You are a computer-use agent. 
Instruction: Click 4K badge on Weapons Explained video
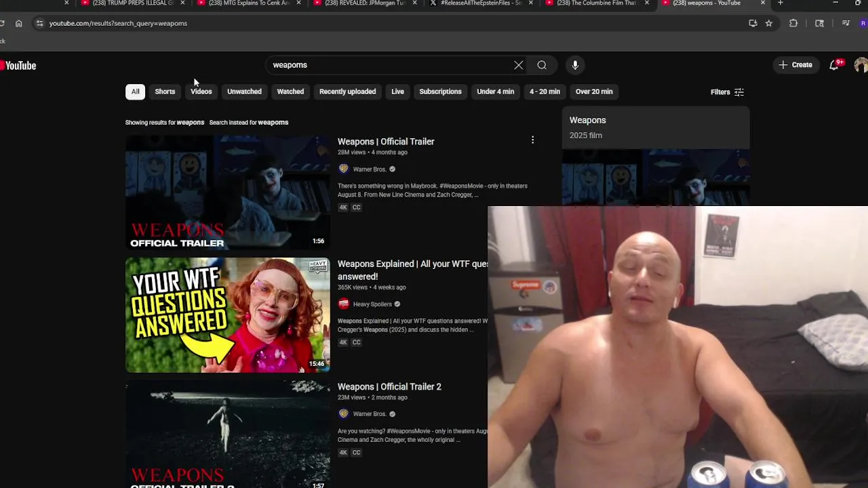(343, 342)
